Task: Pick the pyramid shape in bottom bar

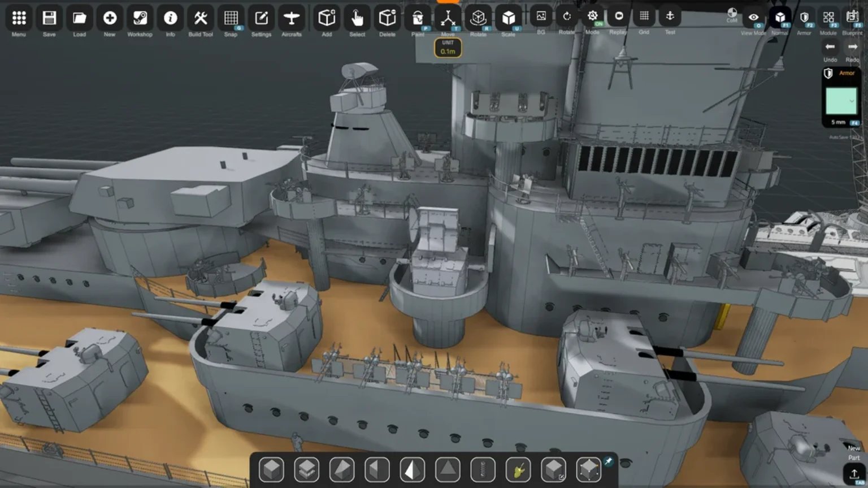Action: (448, 469)
